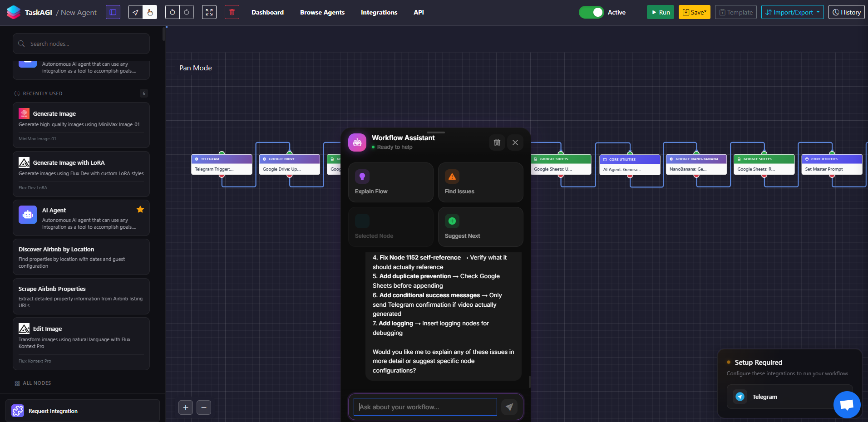
Task: Open the live chat bubble icon
Action: tap(847, 404)
